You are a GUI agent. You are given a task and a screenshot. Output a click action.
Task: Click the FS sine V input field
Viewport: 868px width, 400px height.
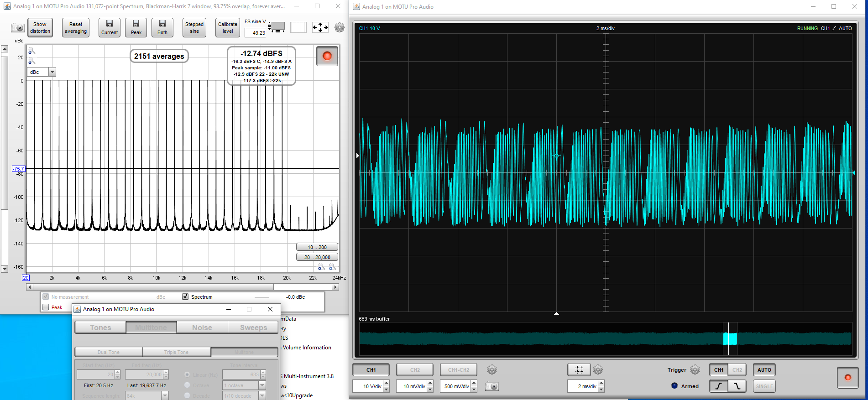(255, 32)
